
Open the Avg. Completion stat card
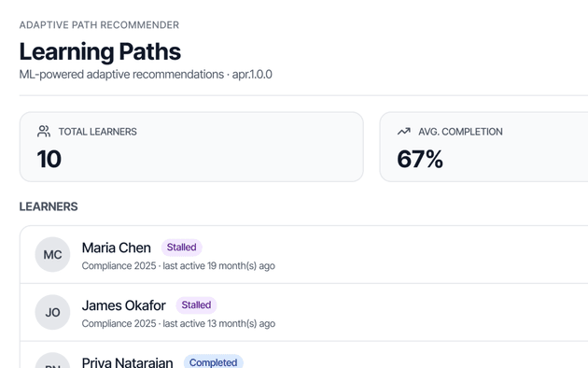click(483, 147)
